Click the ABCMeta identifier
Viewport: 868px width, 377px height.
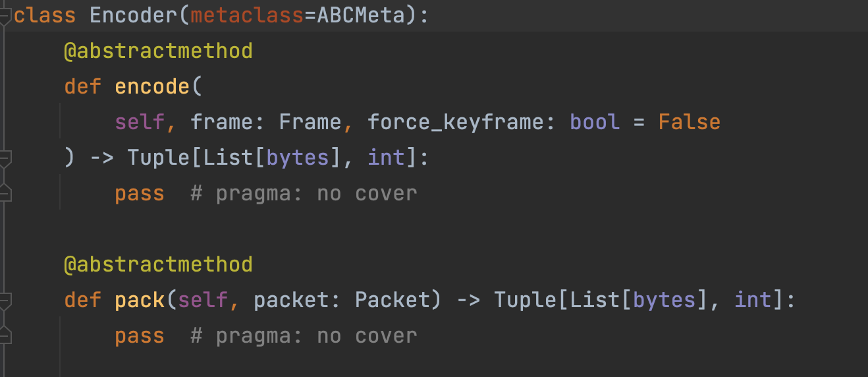click(361, 16)
